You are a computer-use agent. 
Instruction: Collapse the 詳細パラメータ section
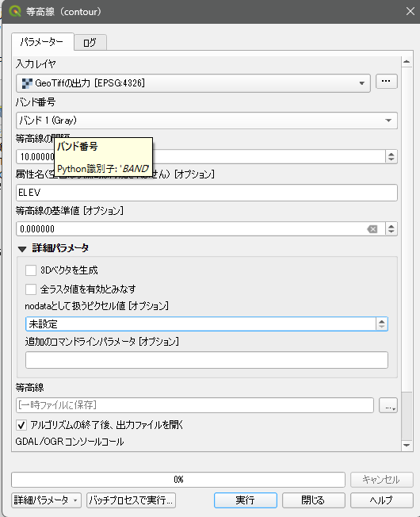[x=22, y=249]
